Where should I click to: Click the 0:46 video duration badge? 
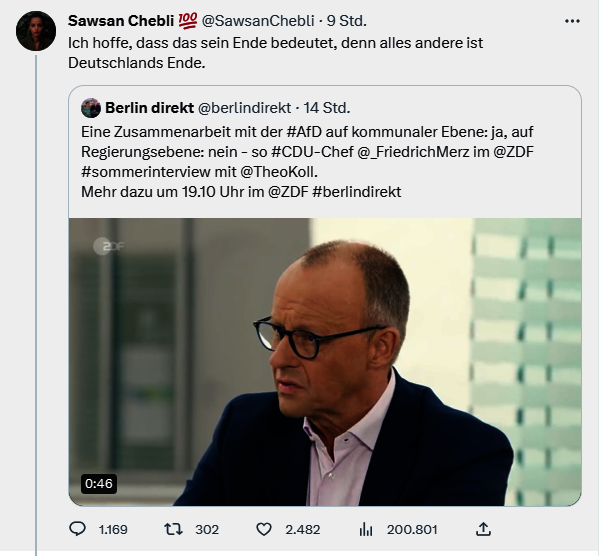(x=99, y=484)
